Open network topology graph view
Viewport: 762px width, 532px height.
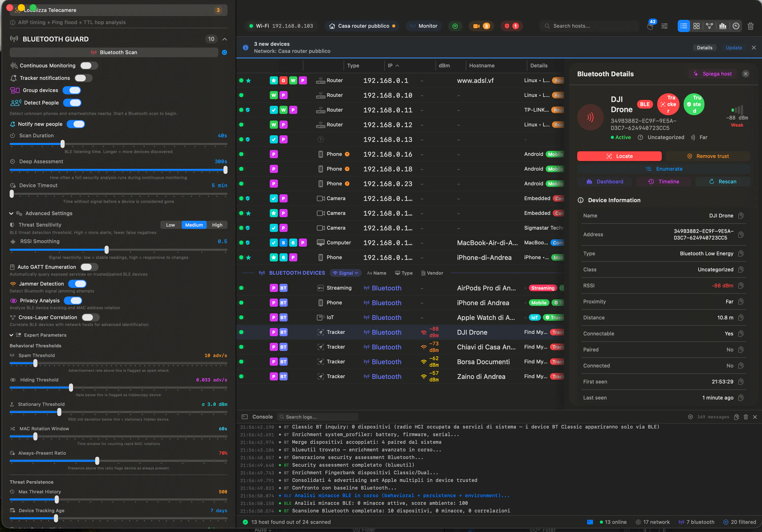(x=709, y=26)
